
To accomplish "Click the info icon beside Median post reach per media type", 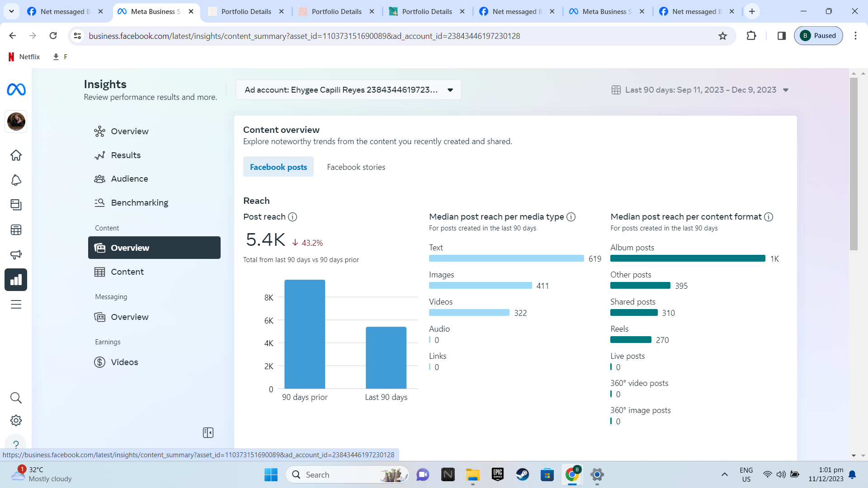I will click(x=571, y=217).
